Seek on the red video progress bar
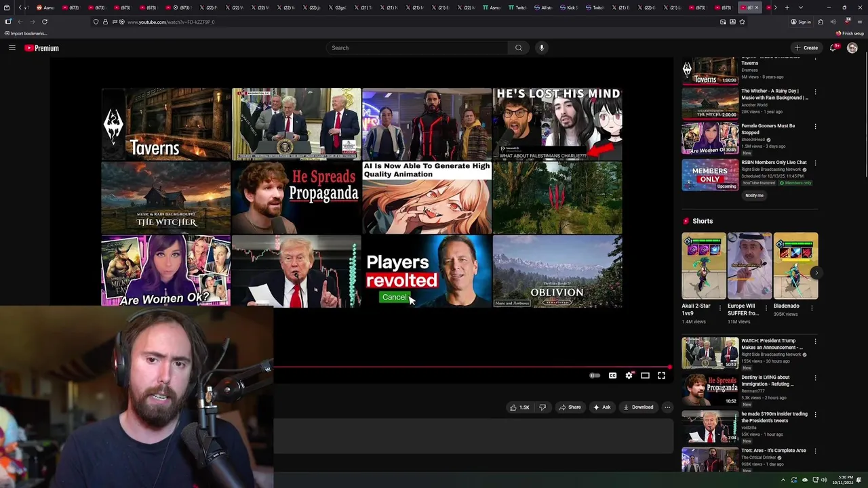868x488 pixels. click(x=472, y=367)
